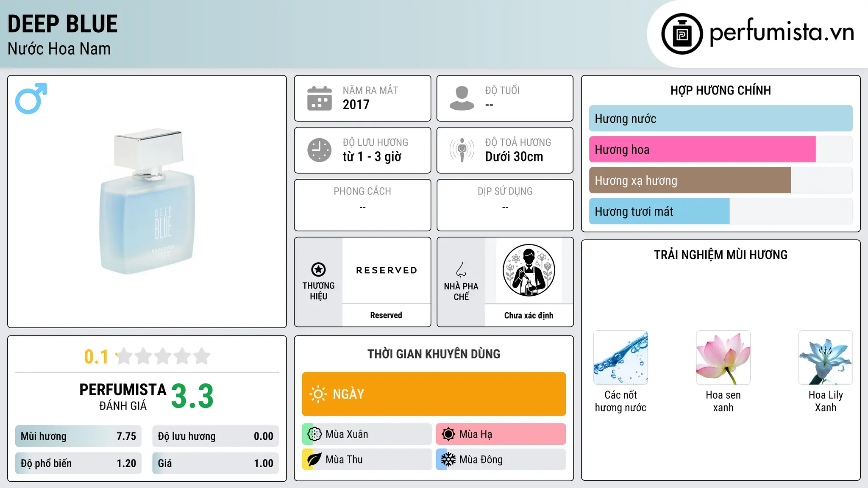Viewport: 868px width, 488px height.
Task: Click the Độ lưu hương 0.00 score box
Action: (216, 436)
